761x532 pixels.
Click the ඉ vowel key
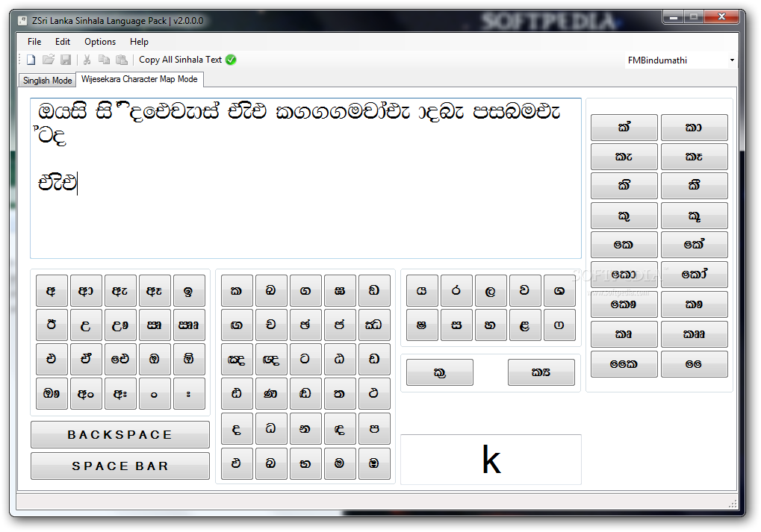coord(189,290)
